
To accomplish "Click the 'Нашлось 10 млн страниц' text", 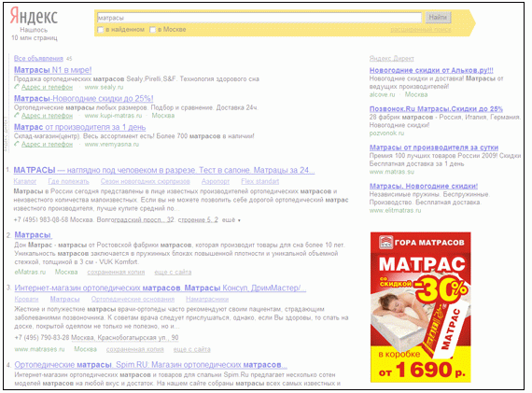I will coord(35,34).
